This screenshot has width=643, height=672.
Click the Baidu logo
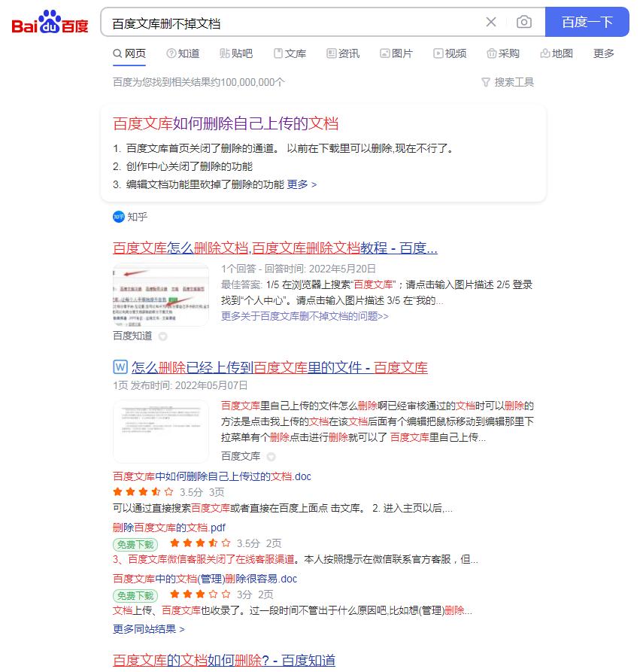coord(49,23)
